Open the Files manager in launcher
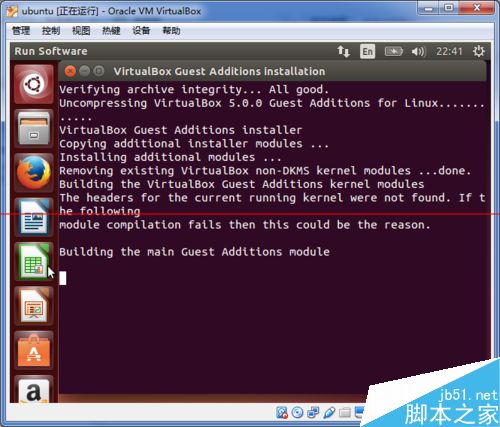 click(33, 129)
